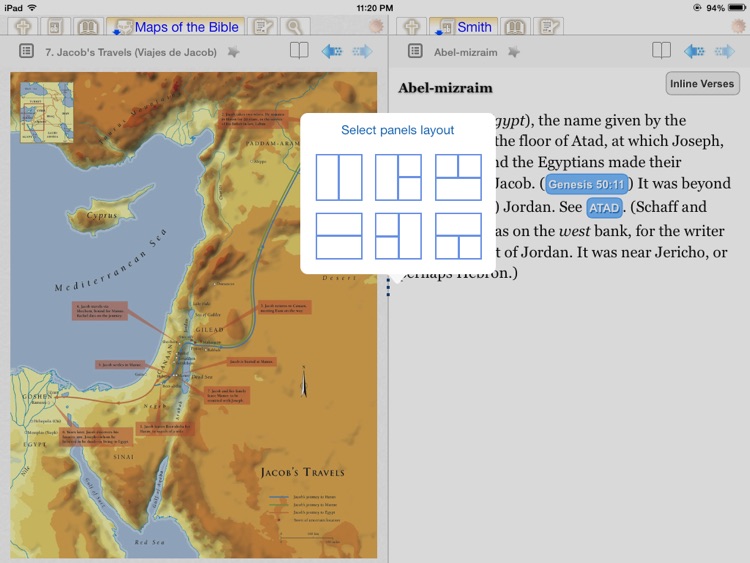Click the Inline Verses button

702,84
